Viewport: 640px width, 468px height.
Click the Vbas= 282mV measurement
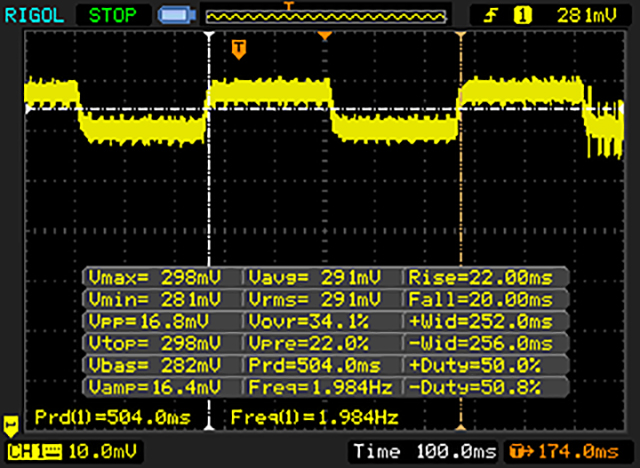click(154, 365)
